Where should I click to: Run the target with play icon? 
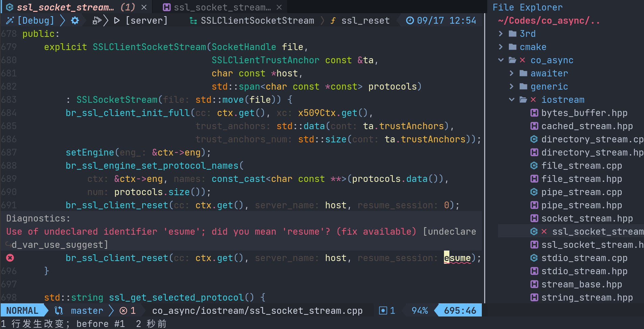(x=117, y=21)
